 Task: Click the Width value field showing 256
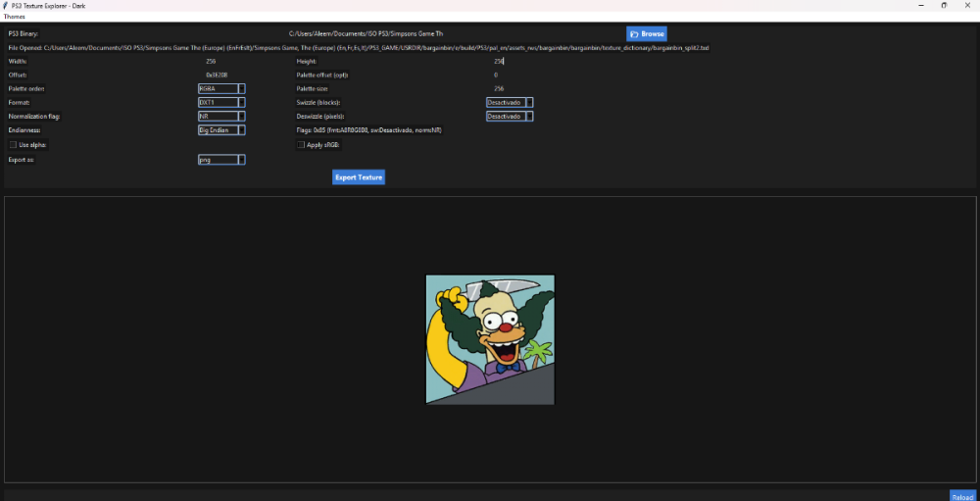pos(211,62)
